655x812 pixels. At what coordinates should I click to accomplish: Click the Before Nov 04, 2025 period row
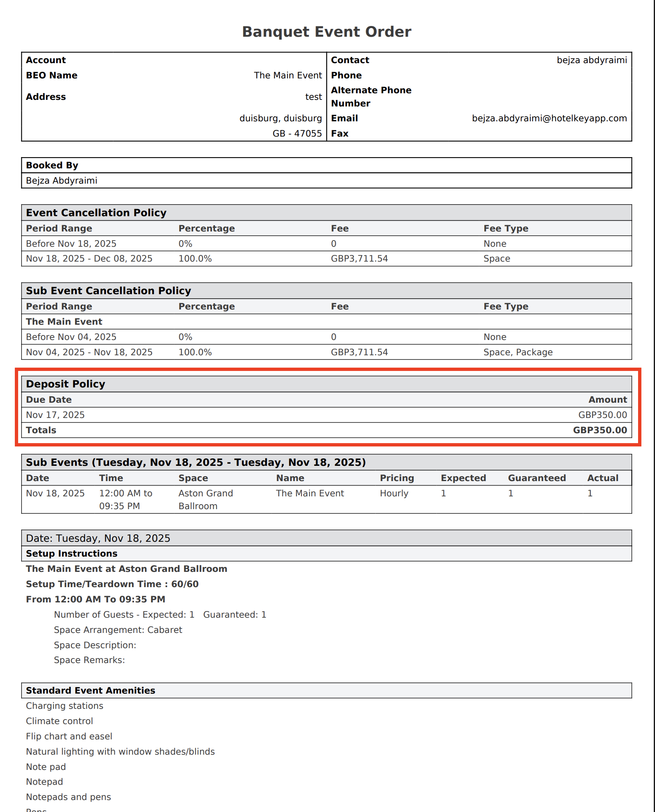(x=71, y=337)
